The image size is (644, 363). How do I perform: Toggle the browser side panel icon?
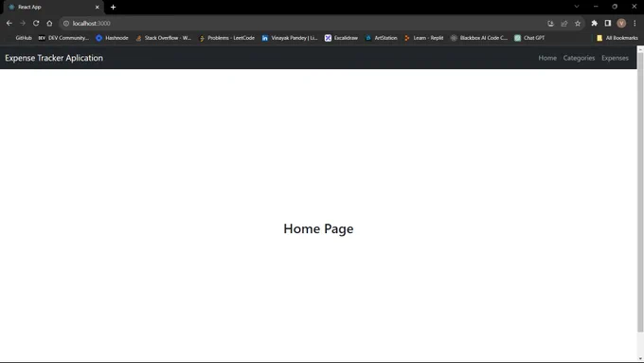click(608, 24)
